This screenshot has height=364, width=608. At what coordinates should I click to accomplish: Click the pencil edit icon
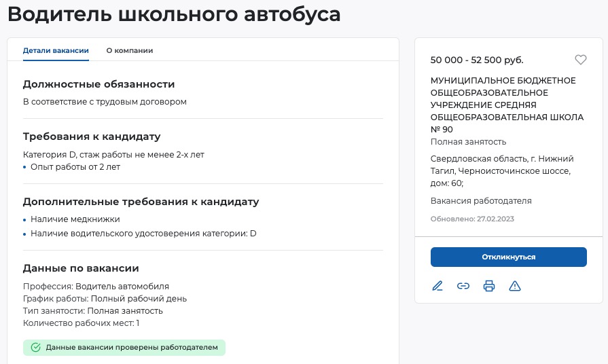click(x=437, y=286)
